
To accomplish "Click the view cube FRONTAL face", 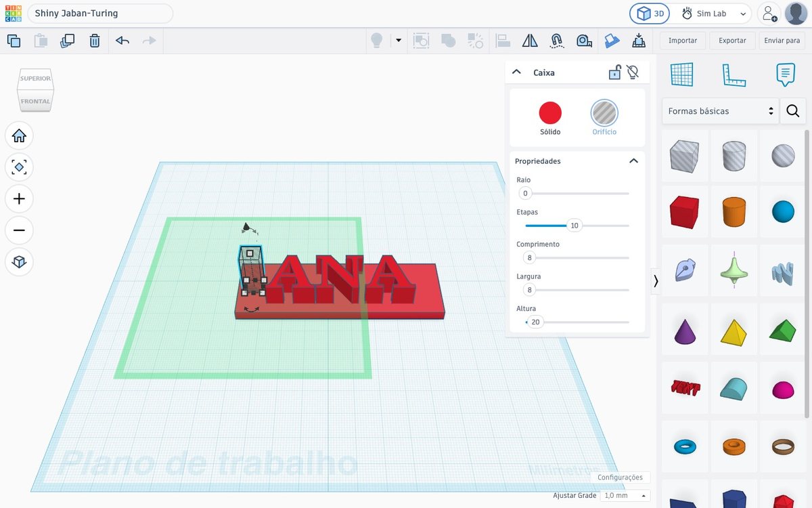I will [35, 101].
